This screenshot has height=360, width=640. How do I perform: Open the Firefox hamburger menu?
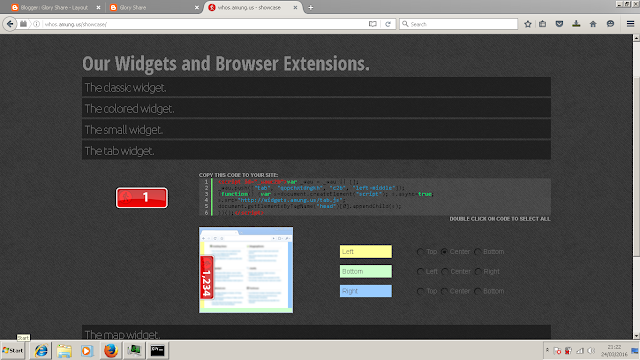pyautogui.click(x=630, y=24)
